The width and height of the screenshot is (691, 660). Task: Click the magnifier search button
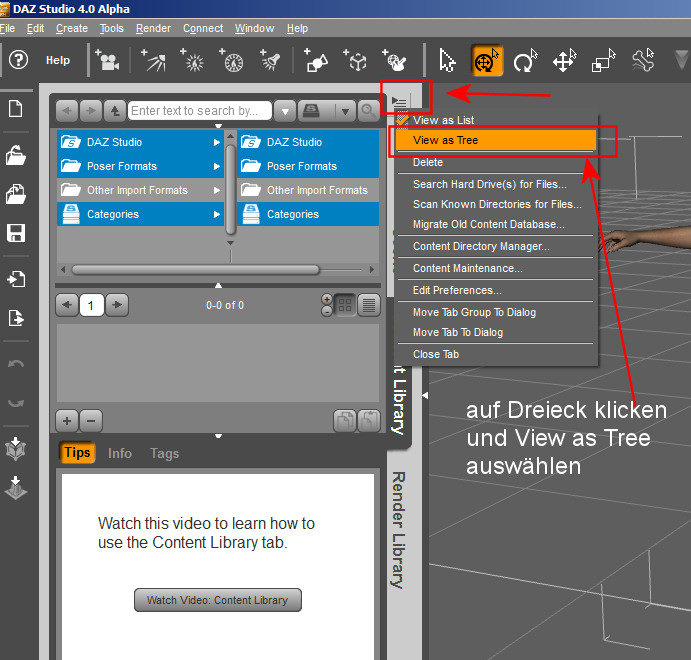click(x=368, y=111)
